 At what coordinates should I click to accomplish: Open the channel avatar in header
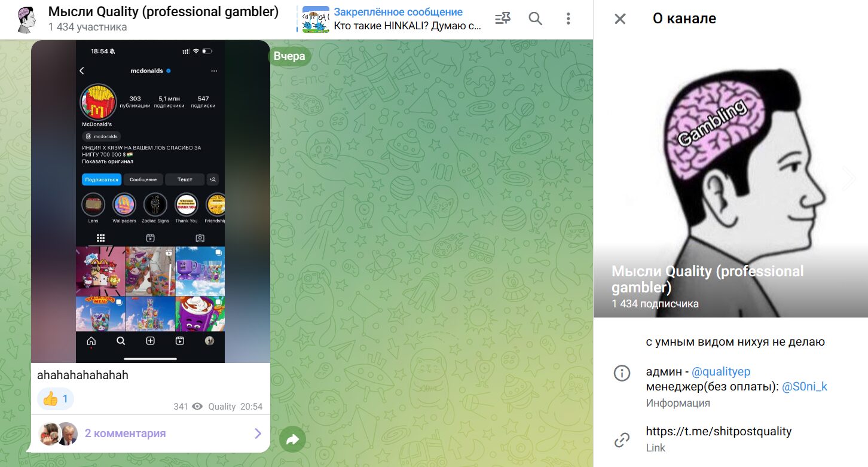point(26,19)
